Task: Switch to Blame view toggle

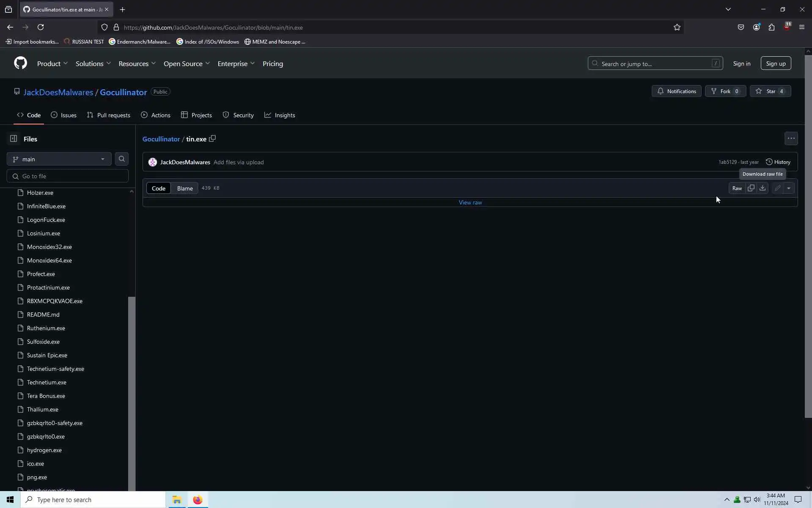Action: click(185, 188)
